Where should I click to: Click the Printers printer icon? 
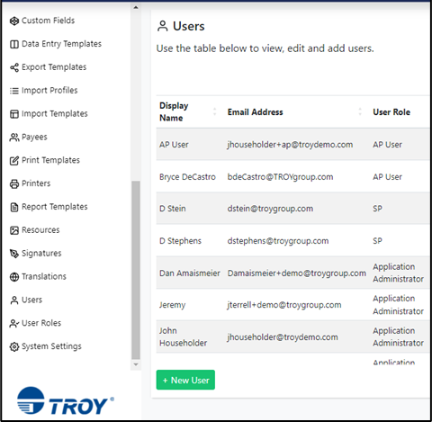pyautogui.click(x=14, y=184)
